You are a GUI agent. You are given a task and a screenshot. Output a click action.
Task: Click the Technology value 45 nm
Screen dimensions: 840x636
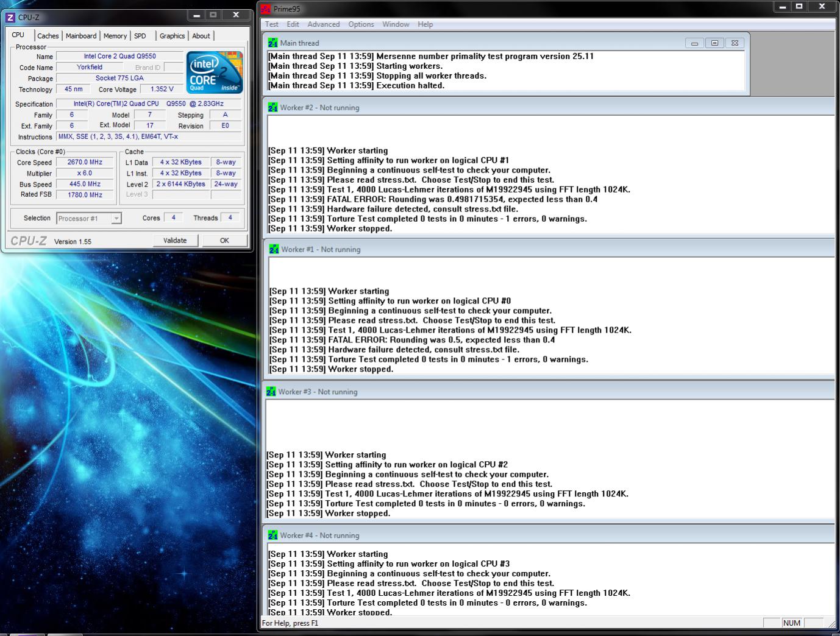tap(73, 89)
